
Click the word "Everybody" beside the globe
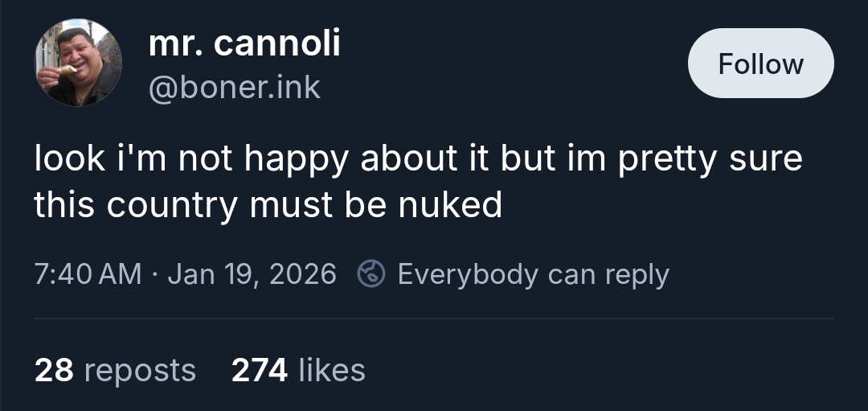[x=468, y=274]
